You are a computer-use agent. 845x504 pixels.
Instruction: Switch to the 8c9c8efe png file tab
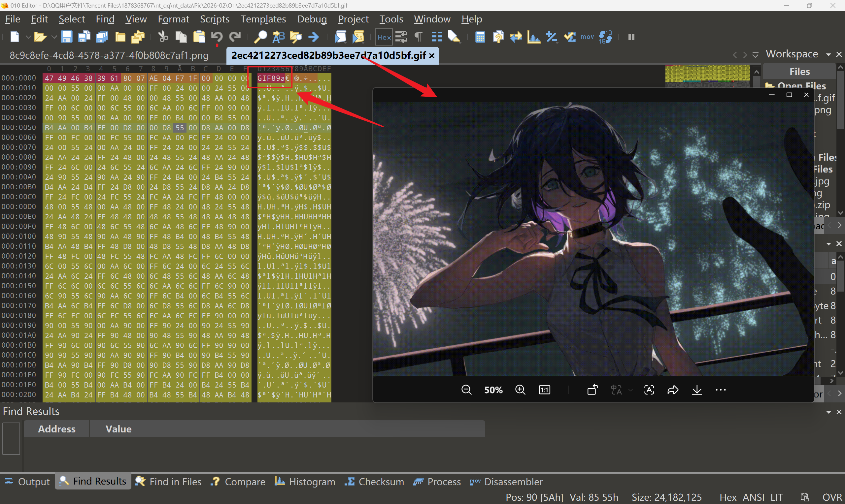click(x=109, y=55)
